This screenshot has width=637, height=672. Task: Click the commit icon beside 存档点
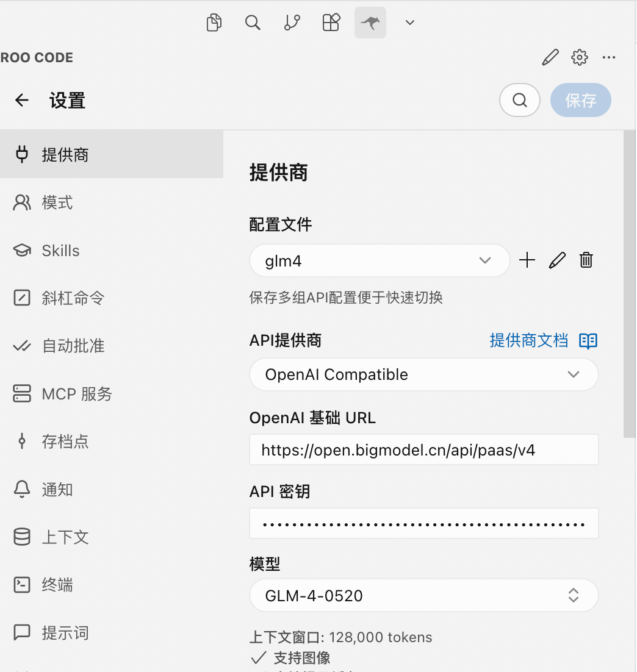22,441
